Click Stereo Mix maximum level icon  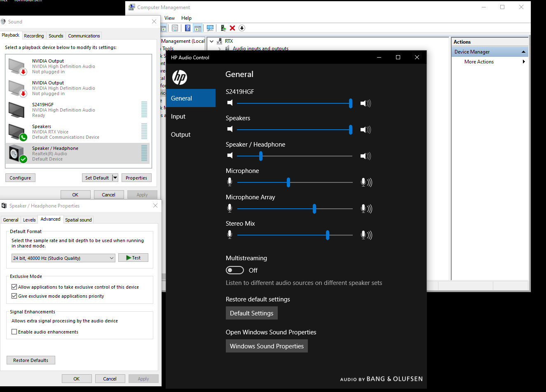pyautogui.click(x=366, y=235)
